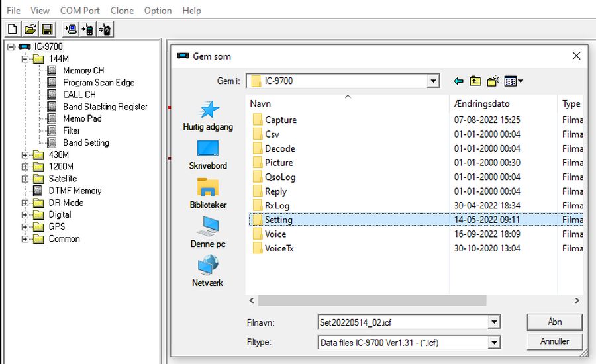The height and width of the screenshot is (364, 596).
Task: Open the Help menu
Action: click(191, 11)
